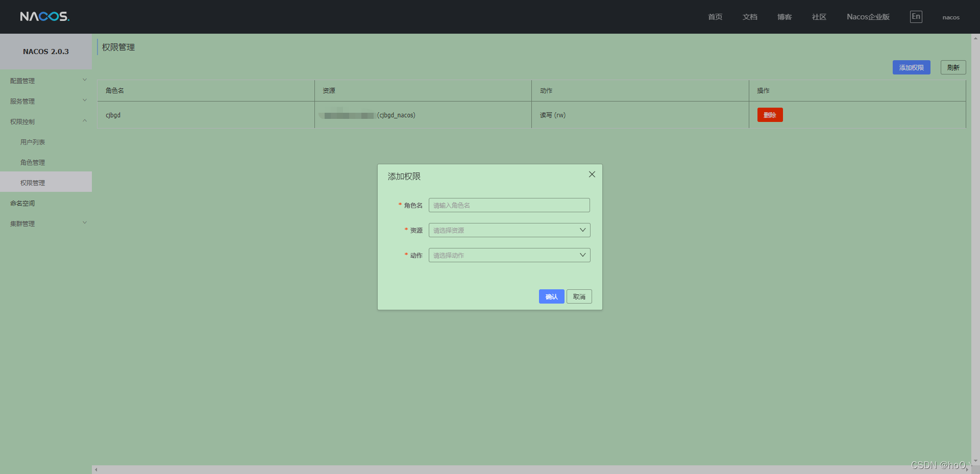Select 权限管理 in the sidebar

(x=46, y=182)
